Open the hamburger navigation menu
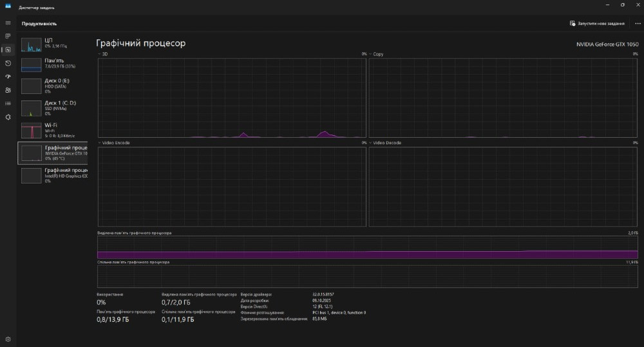 [x=8, y=23]
